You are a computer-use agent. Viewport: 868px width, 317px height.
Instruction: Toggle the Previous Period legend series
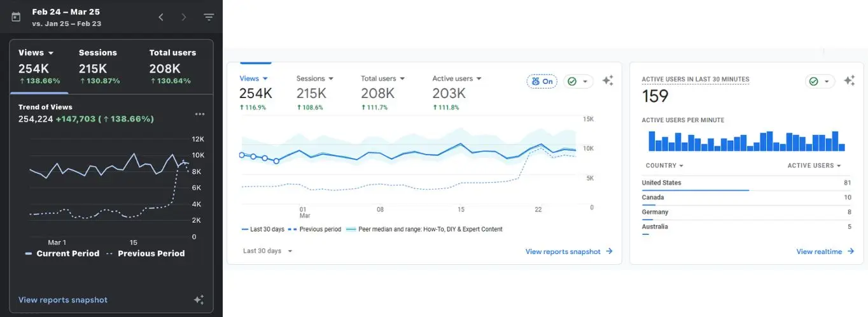(145, 253)
